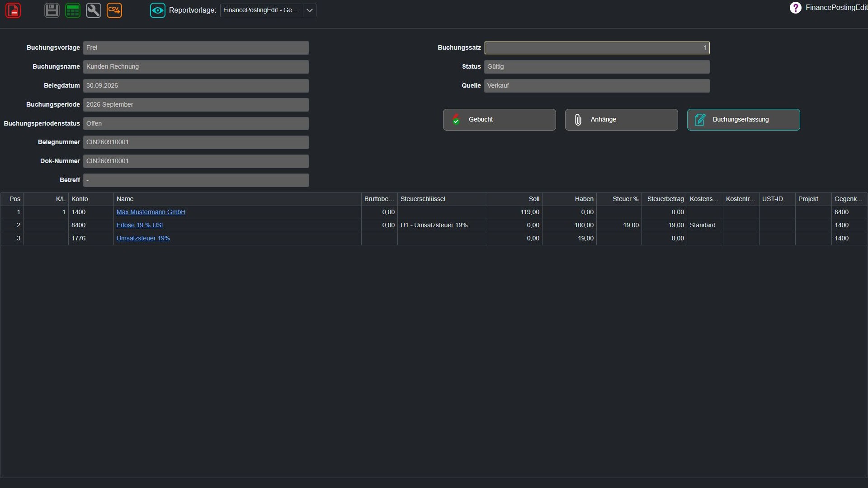Viewport: 868px width, 488px height.
Task: Export via the orange CSV icon
Action: 114,10
